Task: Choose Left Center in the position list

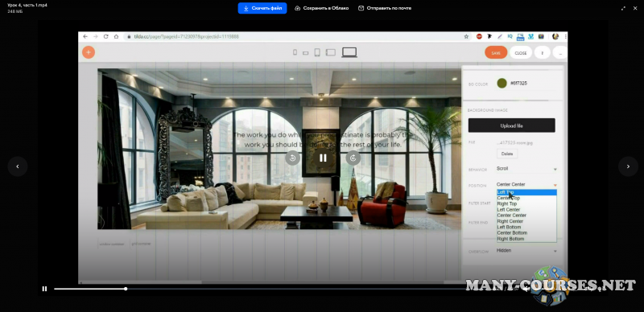Action: (x=509, y=209)
